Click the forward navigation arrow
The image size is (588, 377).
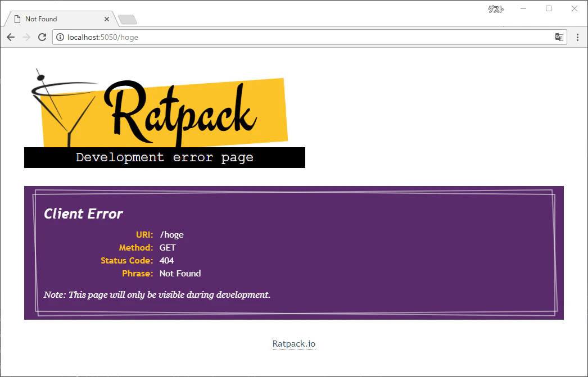coord(26,37)
